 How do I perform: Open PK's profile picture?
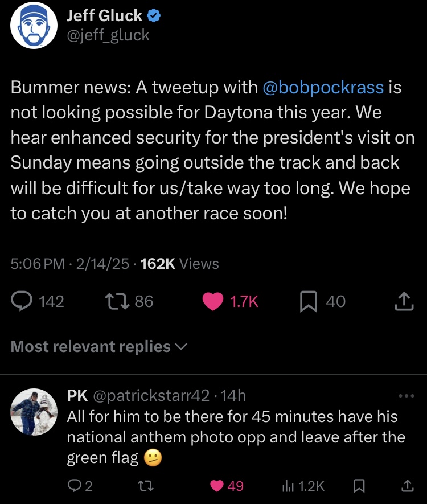(x=33, y=411)
